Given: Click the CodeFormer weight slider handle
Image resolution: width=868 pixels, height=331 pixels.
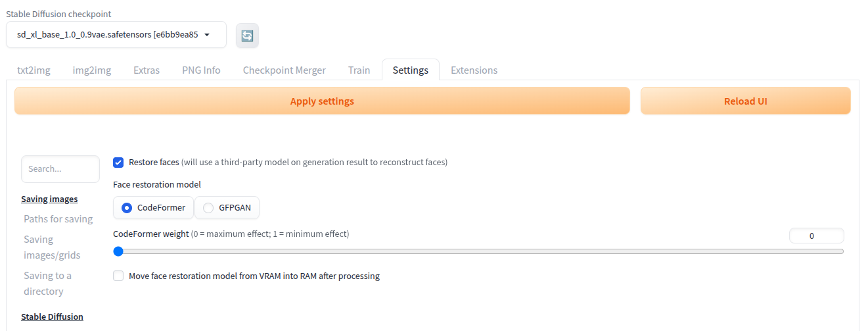Looking at the screenshot, I should pyautogui.click(x=118, y=251).
